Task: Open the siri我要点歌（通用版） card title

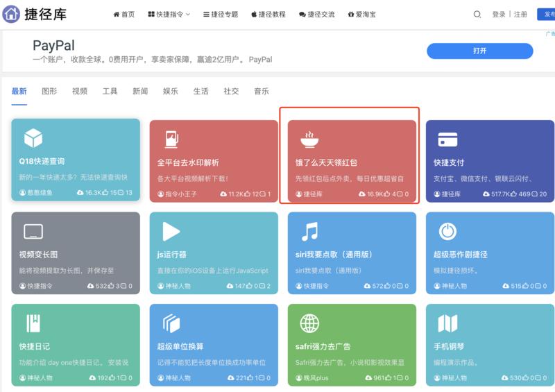Action: pyautogui.click(x=334, y=255)
